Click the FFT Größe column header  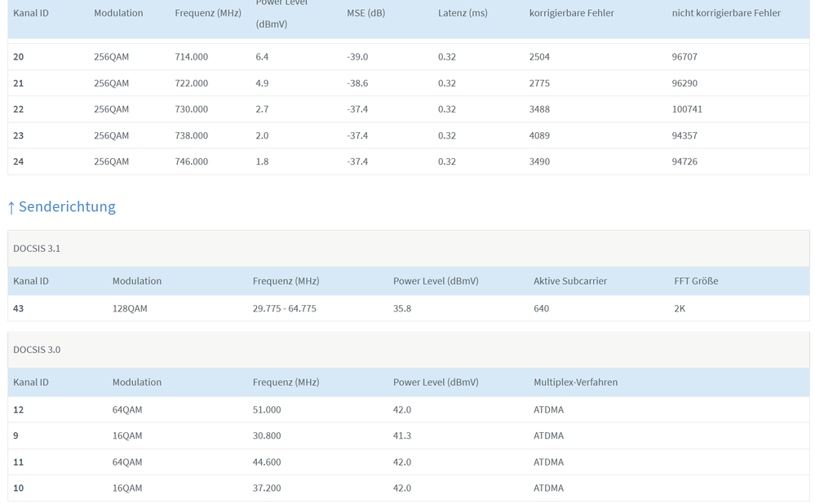click(x=696, y=281)
